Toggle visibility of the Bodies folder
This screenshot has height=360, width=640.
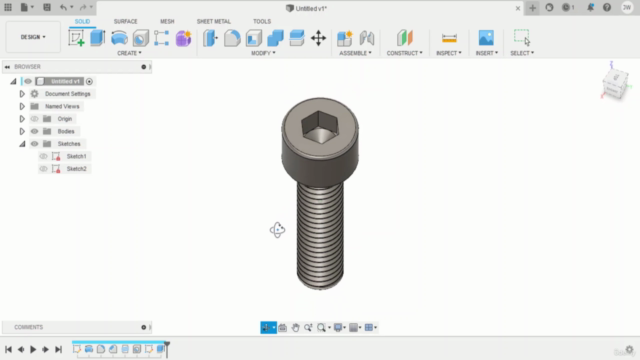pos(34,131)
